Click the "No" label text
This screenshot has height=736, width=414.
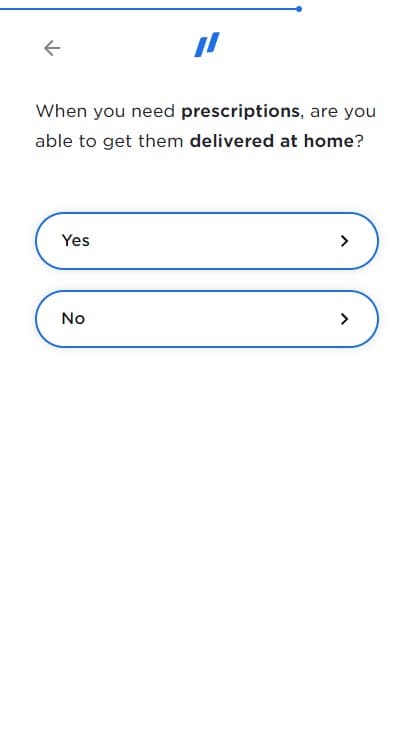coord(73,319)
